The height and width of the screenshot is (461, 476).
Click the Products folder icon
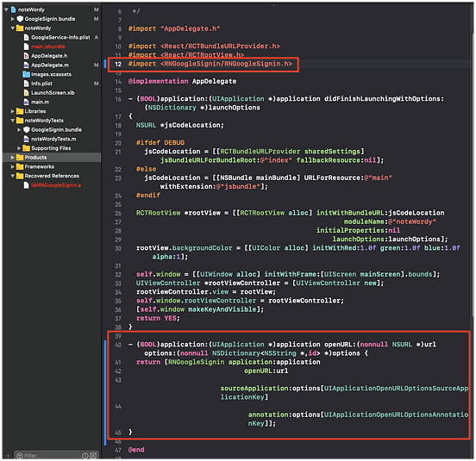tap(20, 158)
